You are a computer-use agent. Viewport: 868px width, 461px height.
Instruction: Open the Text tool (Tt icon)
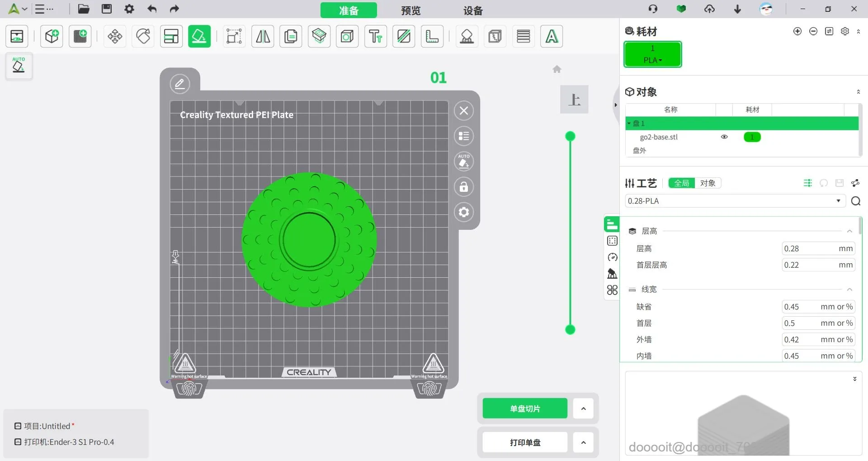coord(376,36)
